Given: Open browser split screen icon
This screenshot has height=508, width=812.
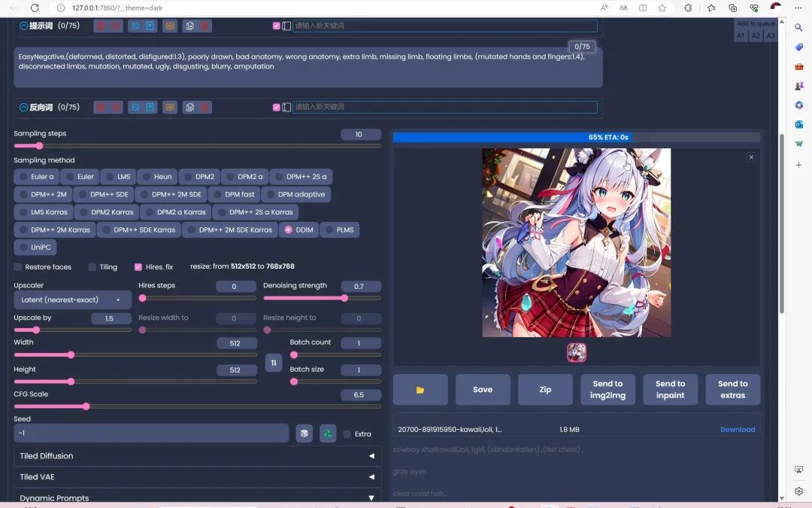Looking at the screenshot, I should click(x=643, y=8).
